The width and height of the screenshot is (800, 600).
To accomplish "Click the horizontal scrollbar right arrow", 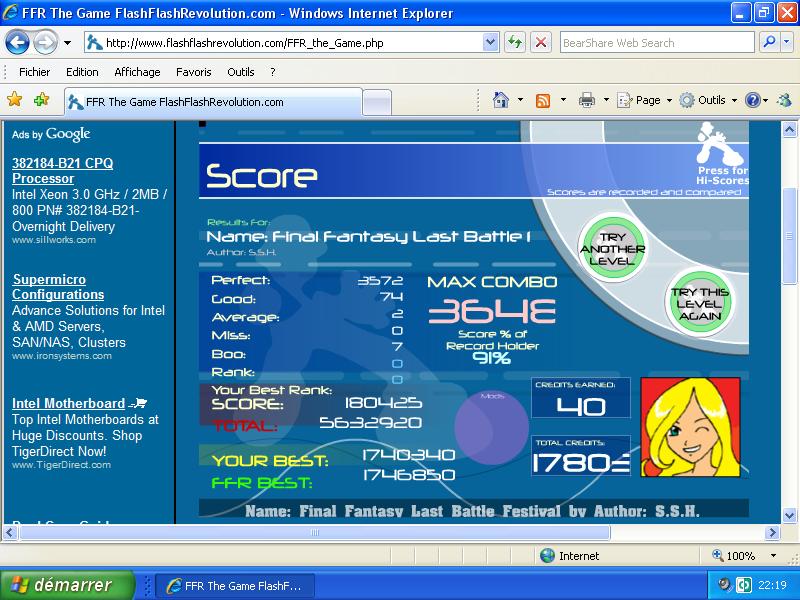I will click(772, 533).
